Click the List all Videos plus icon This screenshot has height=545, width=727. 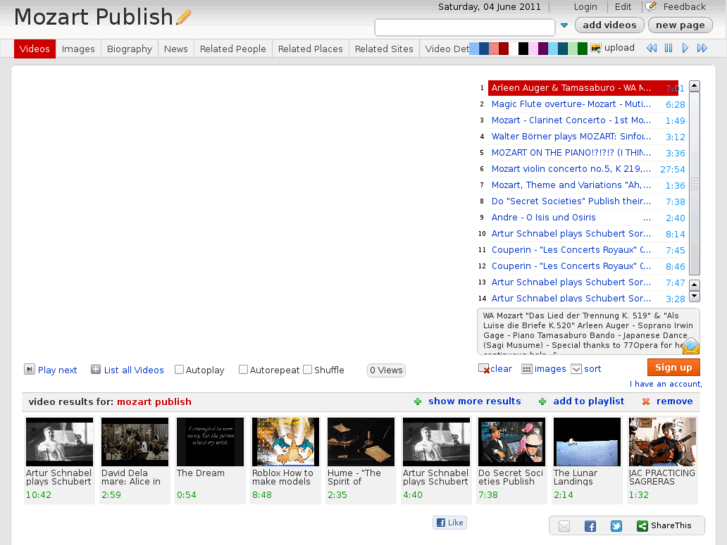pyautogui.click(x=96, y=369)
